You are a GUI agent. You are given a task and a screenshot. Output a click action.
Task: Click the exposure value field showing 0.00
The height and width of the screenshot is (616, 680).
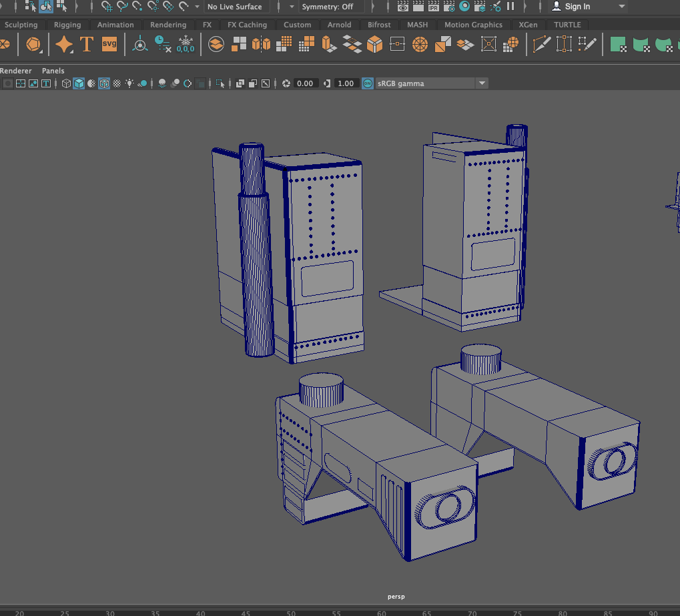(305, 83)
